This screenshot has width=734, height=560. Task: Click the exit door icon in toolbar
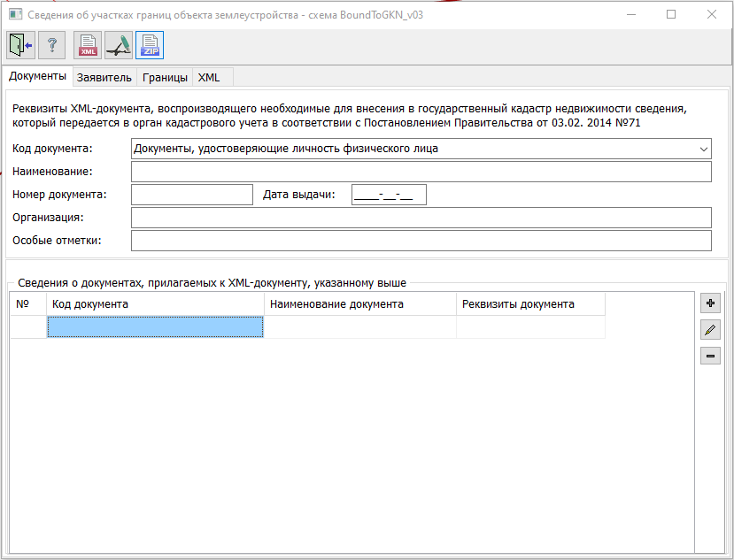coord(19,44)
